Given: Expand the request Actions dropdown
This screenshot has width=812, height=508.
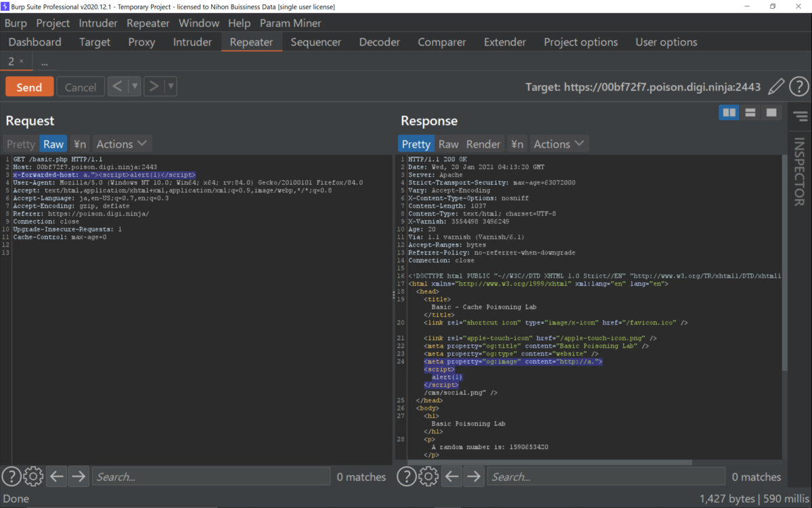Looking at the screenshot, I should tap(121, 144).
